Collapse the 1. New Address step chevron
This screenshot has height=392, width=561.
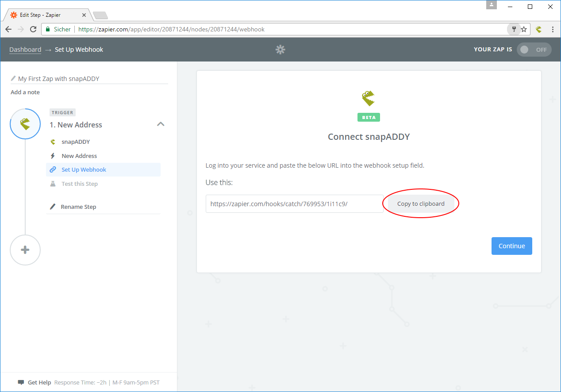coord(161,124)
